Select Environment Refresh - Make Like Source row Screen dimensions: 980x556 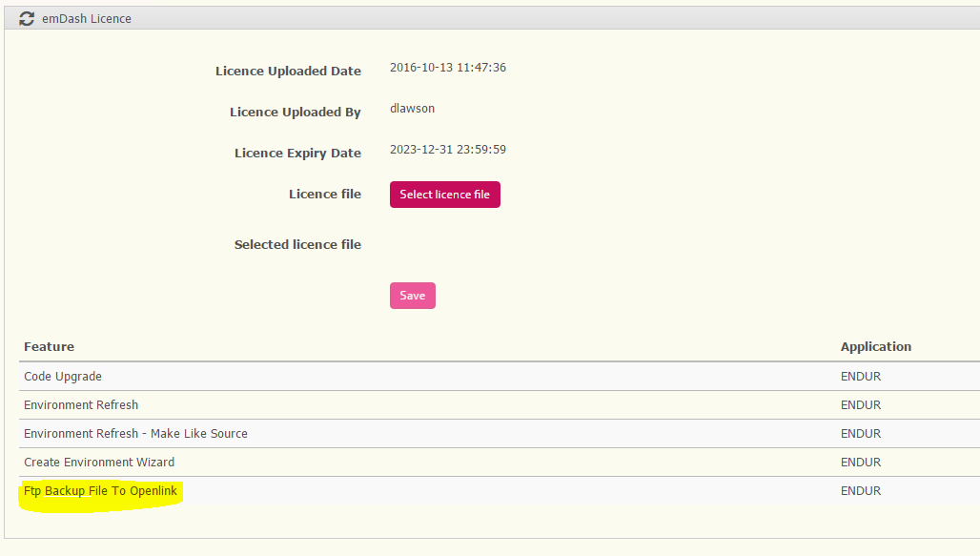point(500,433)
